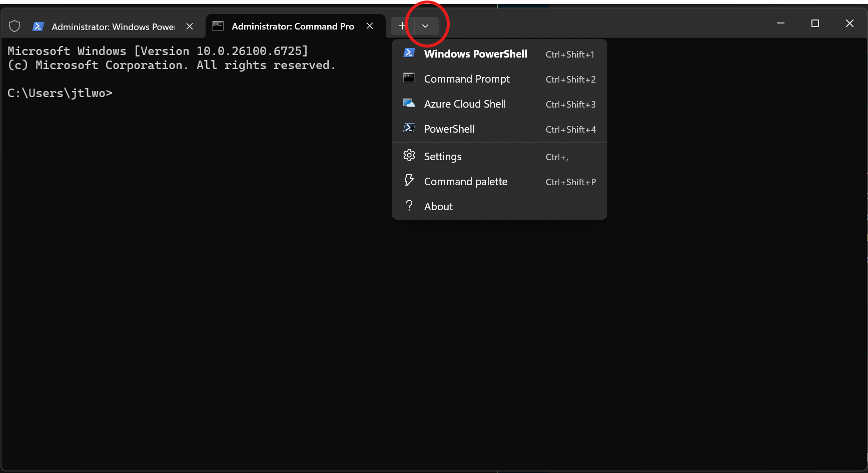Screen dimensions: 868x473
Task: Open the PowerShell profile with shortcut Ctrl+Shift+4
Action: click(499, 129)
